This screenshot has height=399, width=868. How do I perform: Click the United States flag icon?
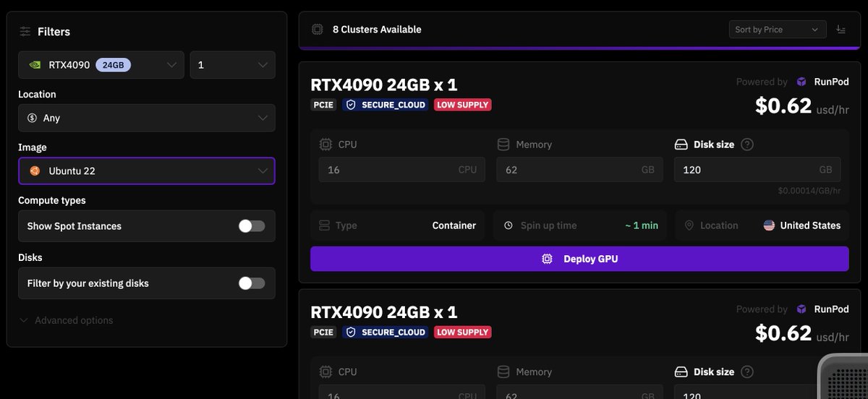769,226
